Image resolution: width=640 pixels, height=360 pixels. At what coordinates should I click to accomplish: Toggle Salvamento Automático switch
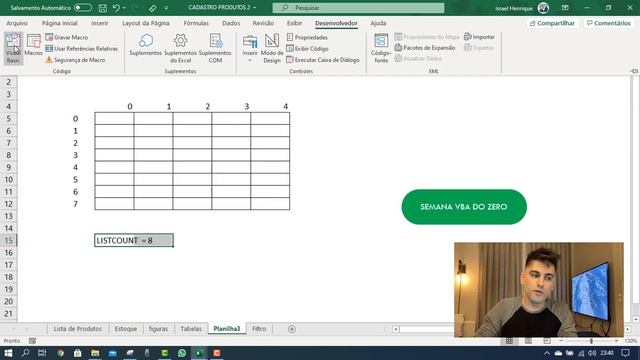click(x=83, y=8)
